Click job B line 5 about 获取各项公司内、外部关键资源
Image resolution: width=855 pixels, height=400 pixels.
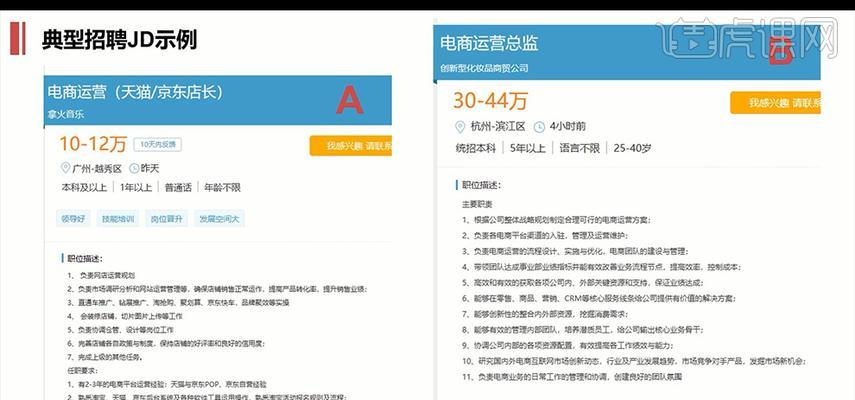click(582, 283)
